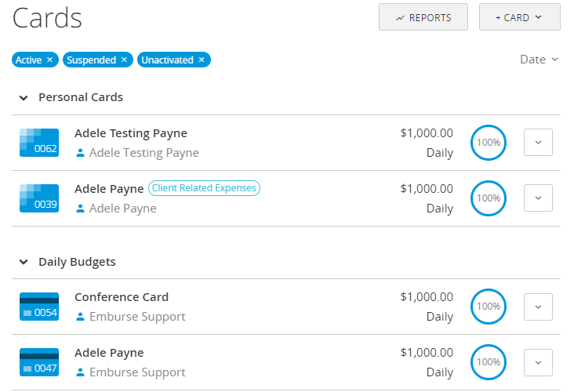Expand options for Conference Card row
574x392 pixels.
click(538, 307)
